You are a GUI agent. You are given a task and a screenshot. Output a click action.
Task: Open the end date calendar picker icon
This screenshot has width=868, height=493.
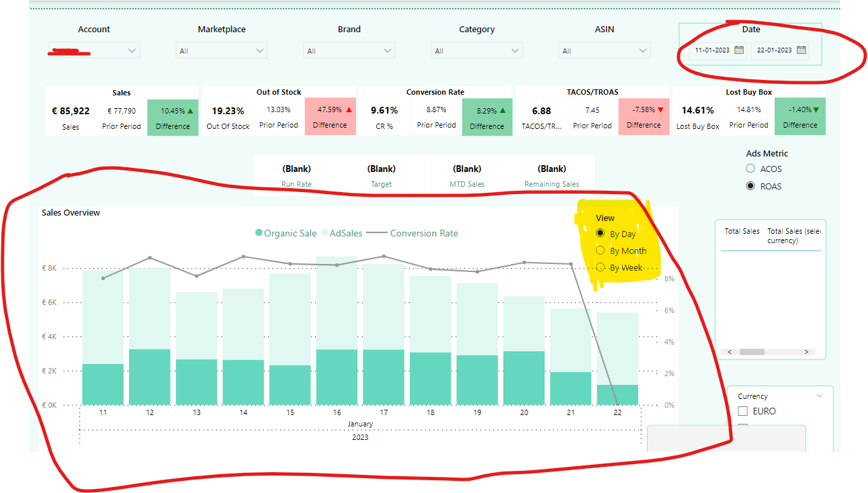click(801, 50)
